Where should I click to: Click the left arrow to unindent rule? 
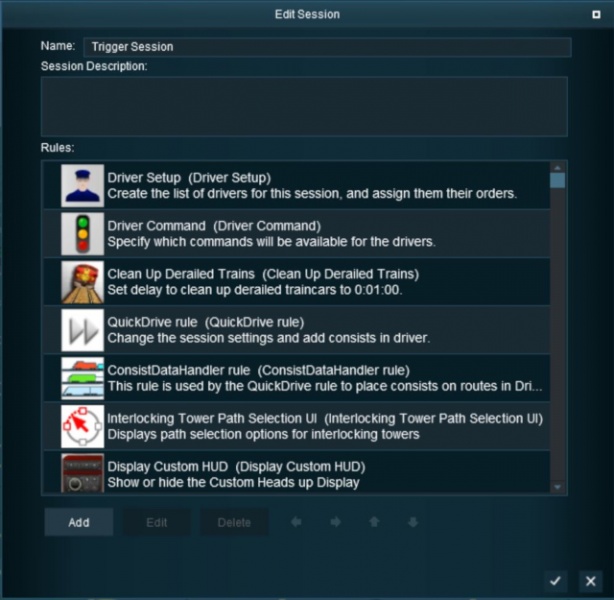click(296, 522)
